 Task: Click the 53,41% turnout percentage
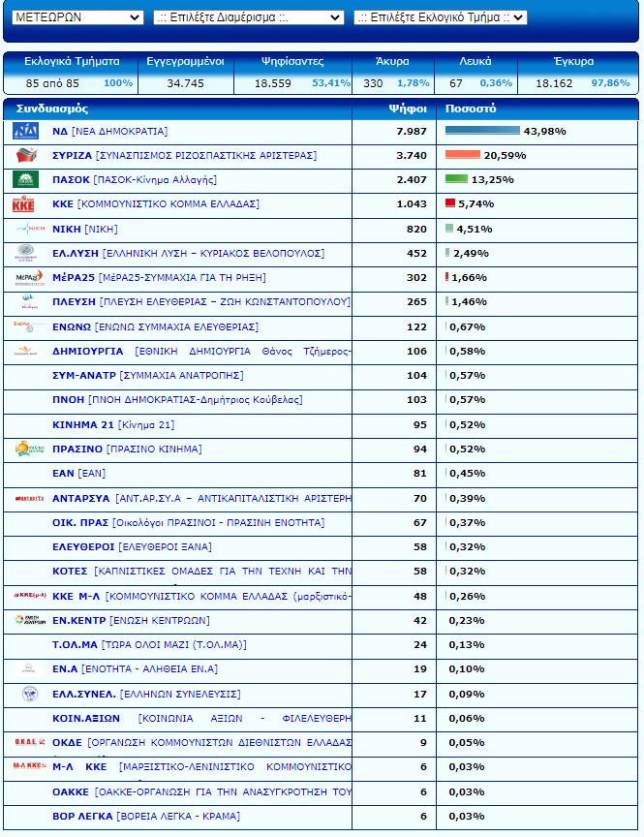pyautogui.click(x=331, y=82)
